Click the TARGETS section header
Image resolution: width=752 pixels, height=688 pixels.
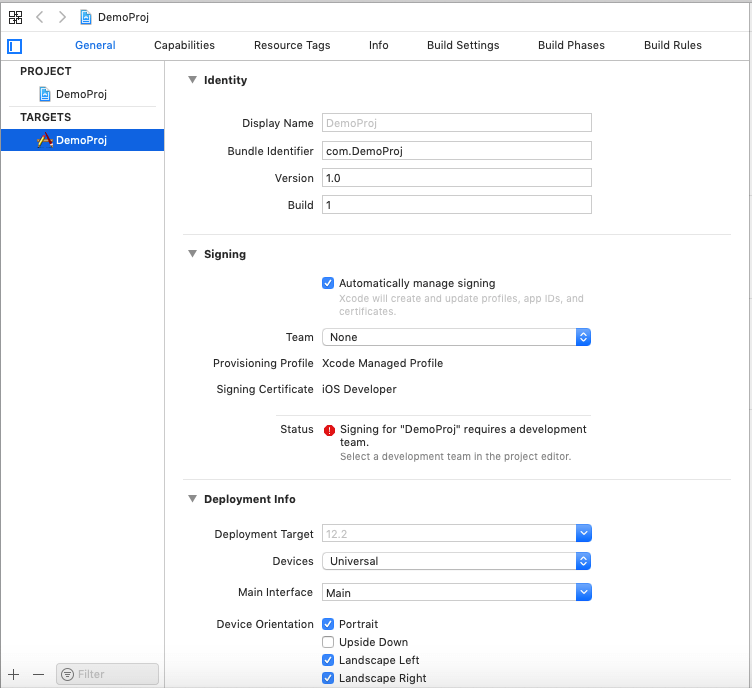tap(46, 117)
